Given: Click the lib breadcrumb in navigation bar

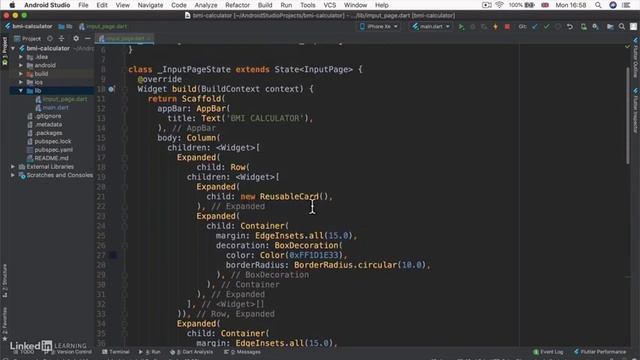Looking at the screenshot, I should pyautogui.click(x=66, y=27).
